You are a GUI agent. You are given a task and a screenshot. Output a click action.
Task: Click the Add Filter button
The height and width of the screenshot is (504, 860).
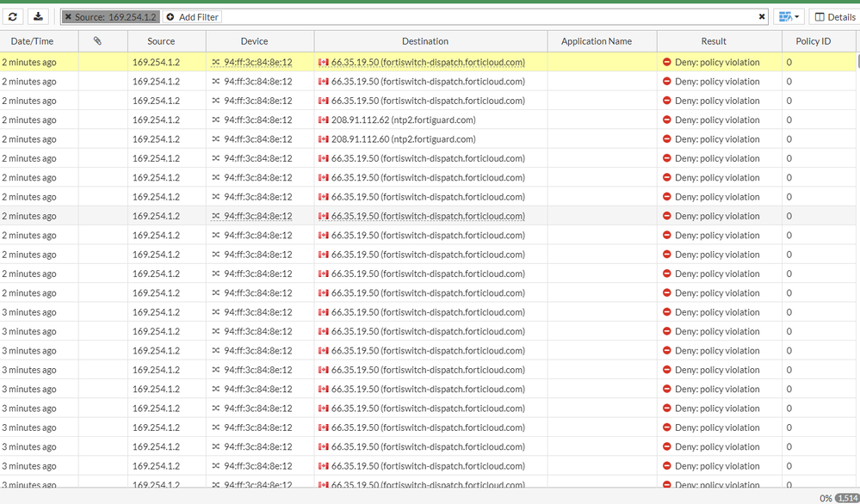click(x=192, y=17)
